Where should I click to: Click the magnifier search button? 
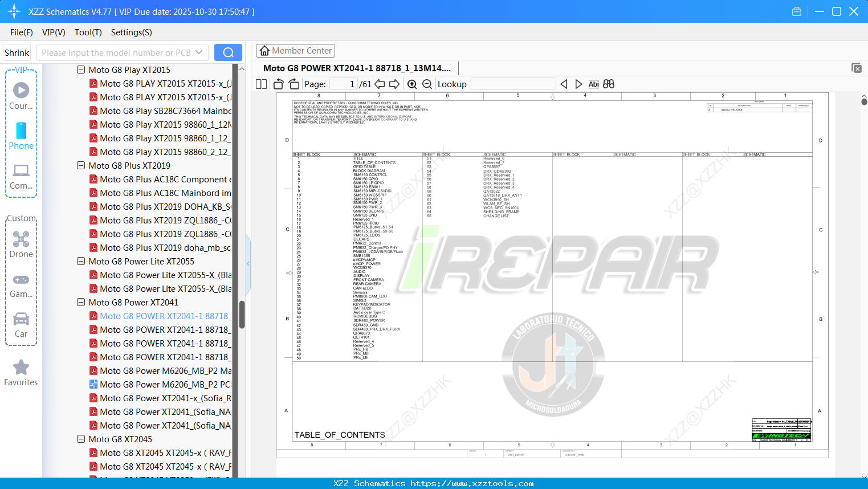[228, 52]
